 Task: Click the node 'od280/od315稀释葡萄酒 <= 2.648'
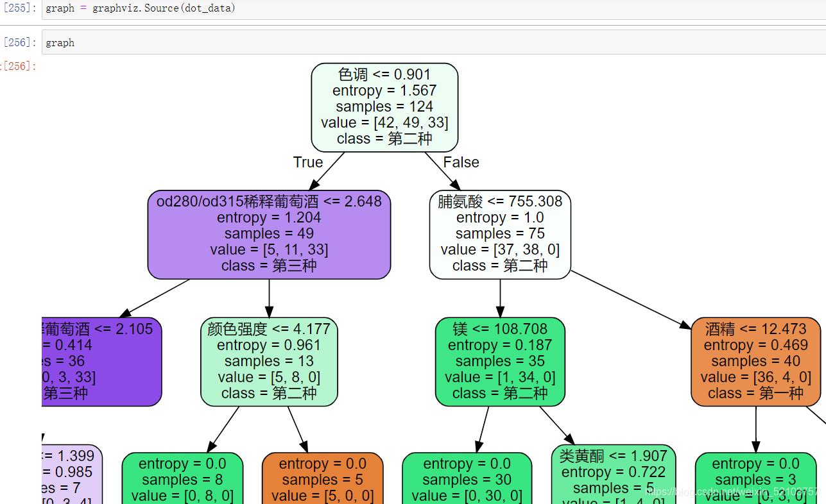pyautogui.click(x=269, y=234)
